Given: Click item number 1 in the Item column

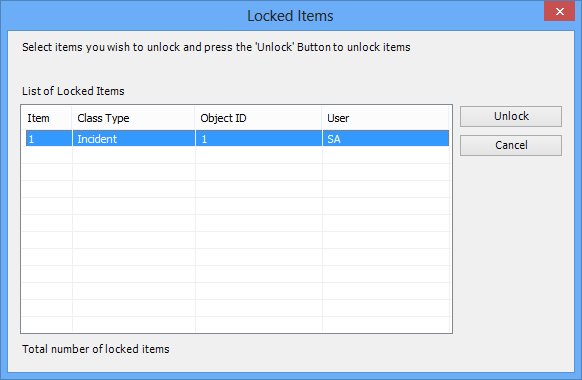Looking at the screenshot, I should pyautogui.click(x=49, y=138).
